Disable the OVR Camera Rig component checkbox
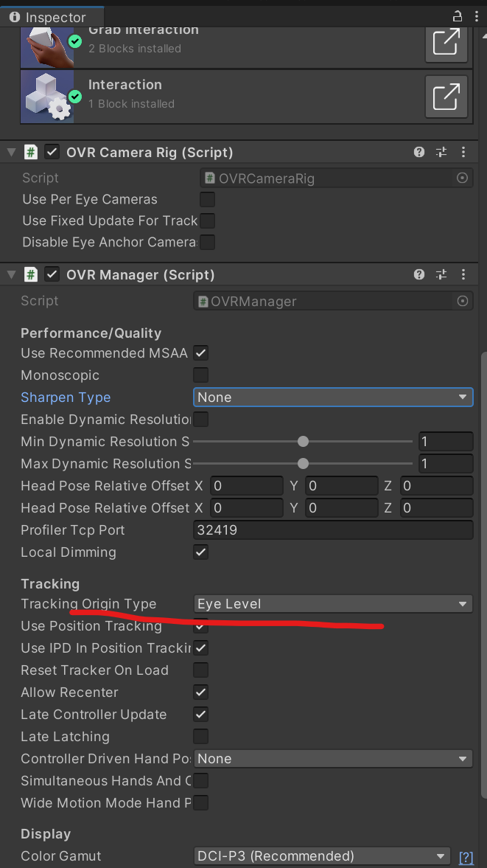The height and width of the screenshot is (868, 487). point(52,152)
